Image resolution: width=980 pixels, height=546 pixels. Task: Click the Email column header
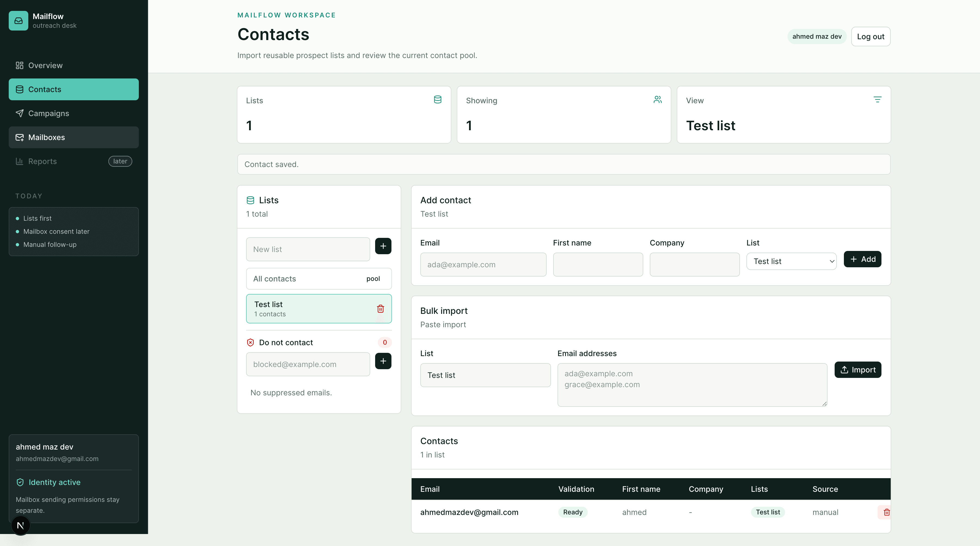430,489
